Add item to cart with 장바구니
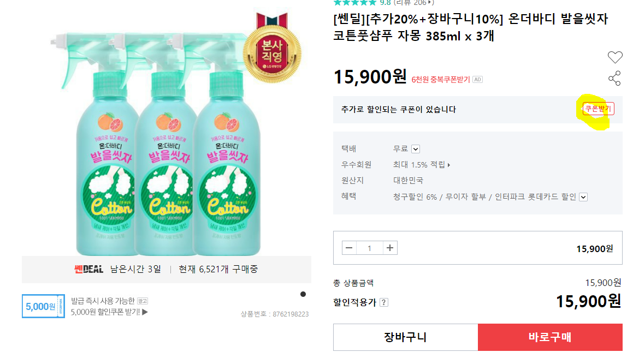633x364 pixels. [405, 338]
